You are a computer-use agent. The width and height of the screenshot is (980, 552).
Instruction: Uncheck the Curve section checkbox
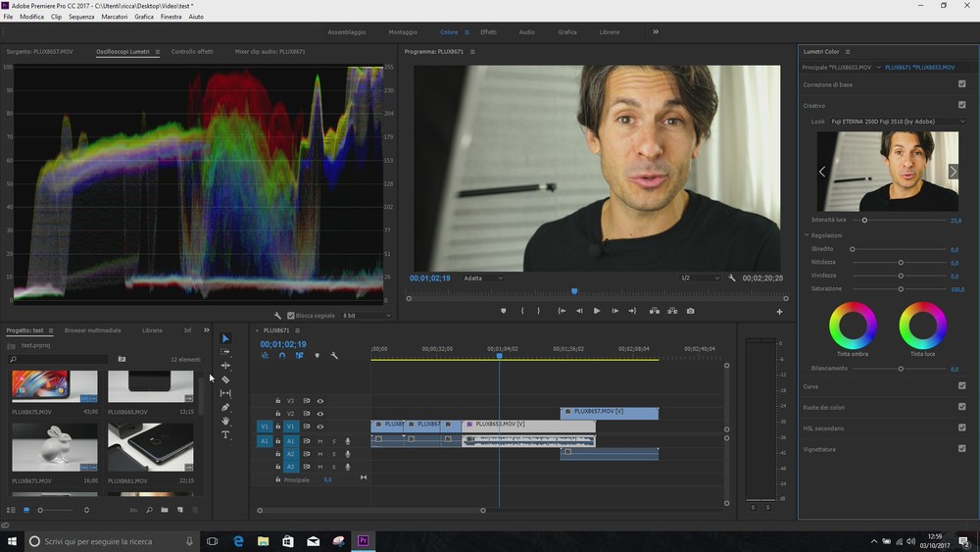coord(961,385)
